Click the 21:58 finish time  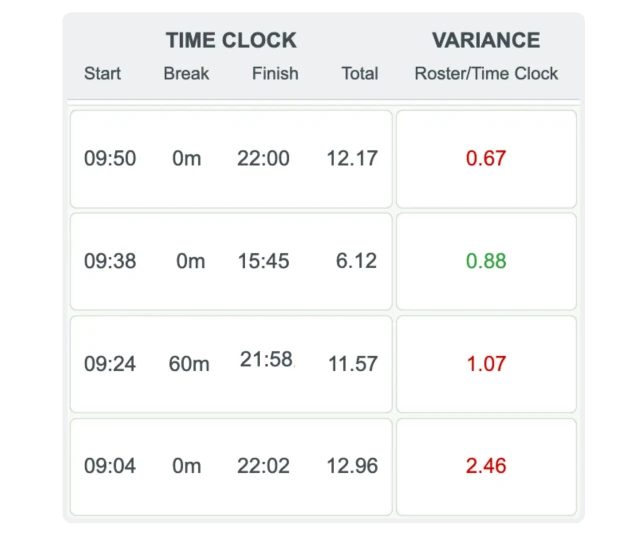click(x=266, y=360)
